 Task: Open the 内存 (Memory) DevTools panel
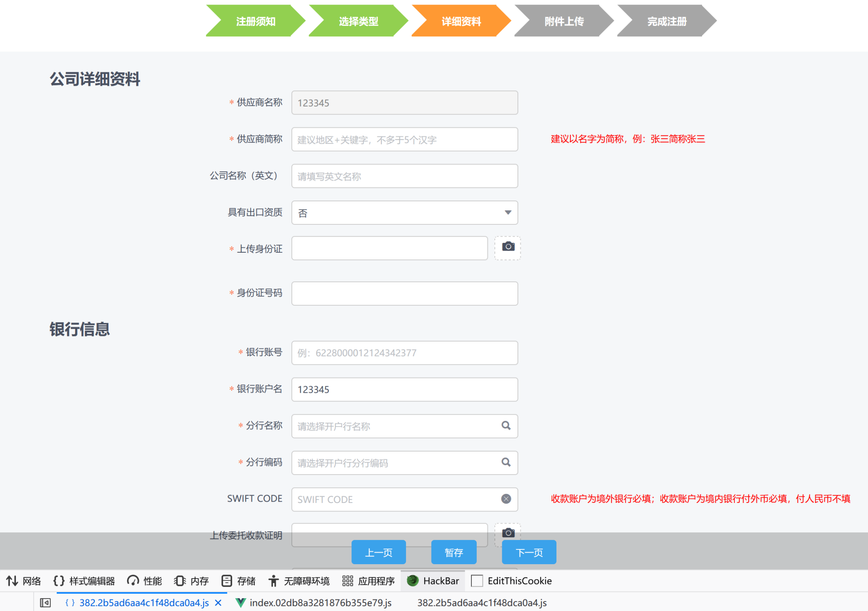tap(191, 581)
